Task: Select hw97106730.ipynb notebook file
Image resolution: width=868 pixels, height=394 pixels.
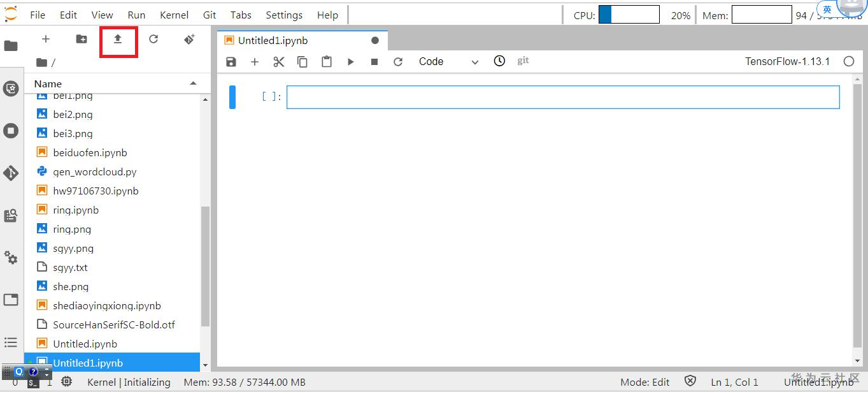Action: (x=112, y=191)
